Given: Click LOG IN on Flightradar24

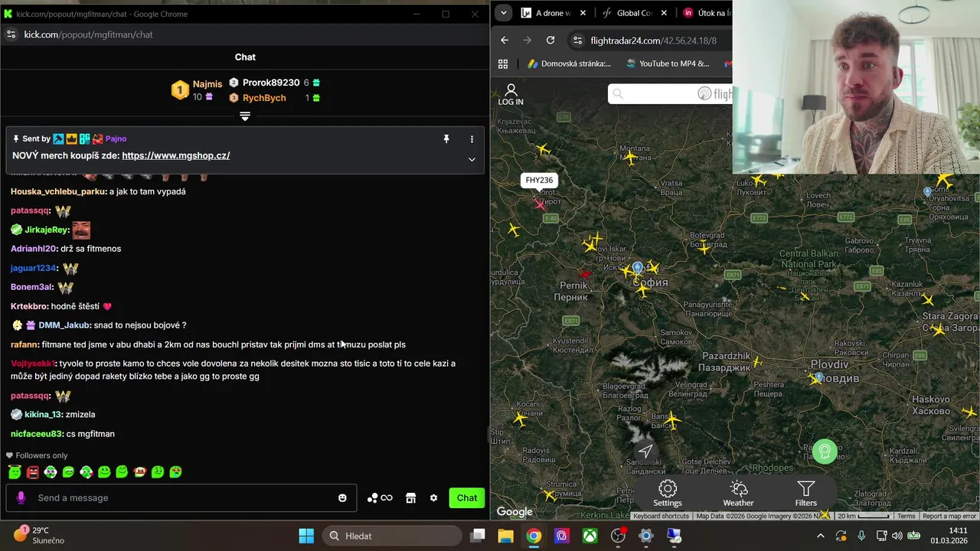Looking at the screenshot, I should [511, 96].
